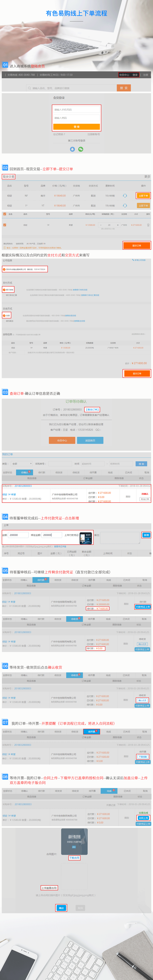Select the highlighted 待付款 status tab
153x980 pixels.
click(x=41, y=580)
